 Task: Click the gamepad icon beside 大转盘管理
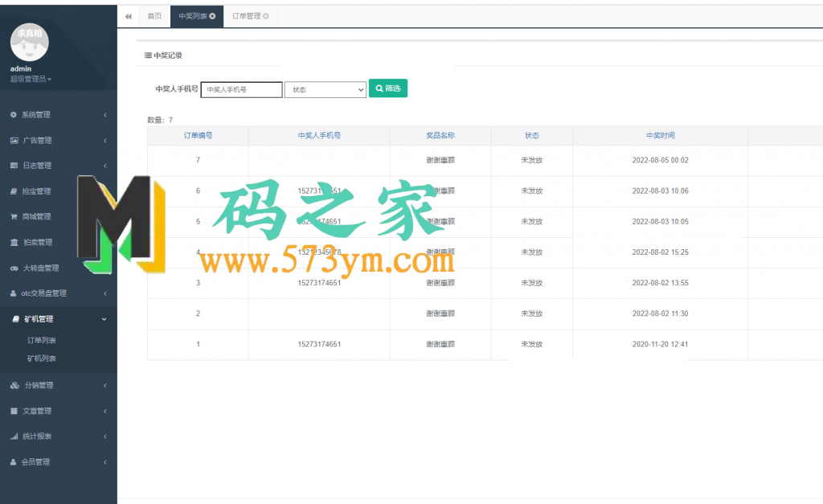pyautogui.click(x=14, y=268)
